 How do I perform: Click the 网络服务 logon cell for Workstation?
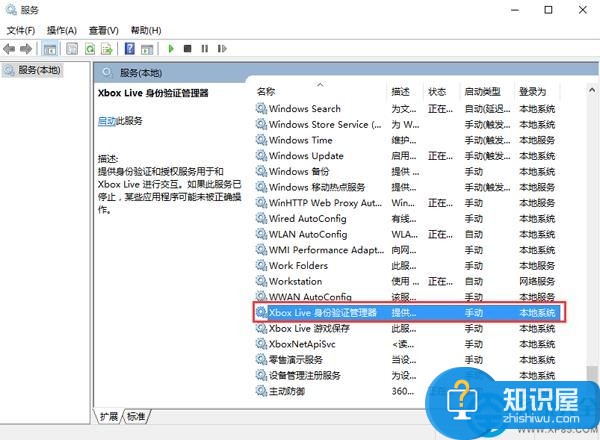(537, 281)
